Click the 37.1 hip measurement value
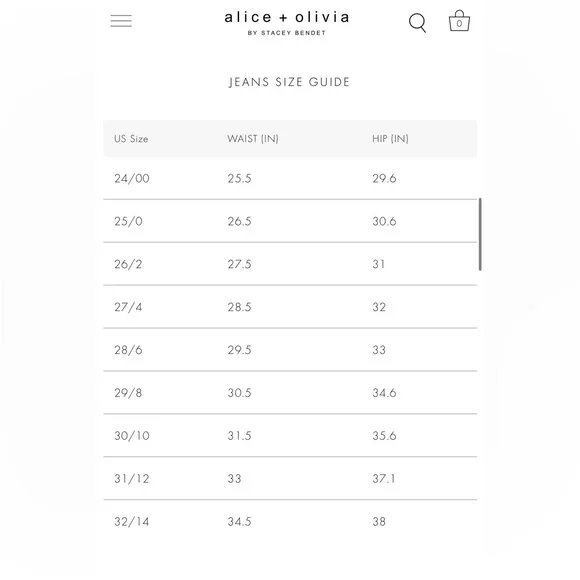This screenshot has height=580, width=580. tap(384, 479)
